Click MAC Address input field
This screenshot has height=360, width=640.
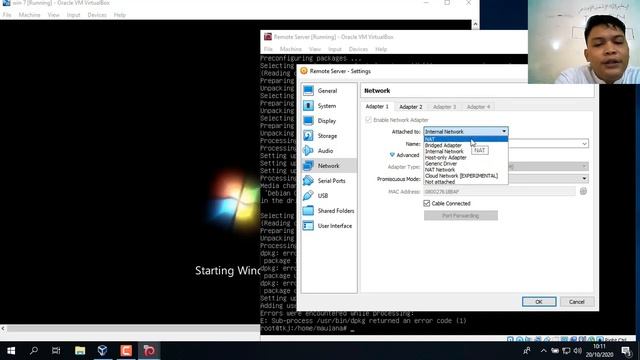coord(500,191)
